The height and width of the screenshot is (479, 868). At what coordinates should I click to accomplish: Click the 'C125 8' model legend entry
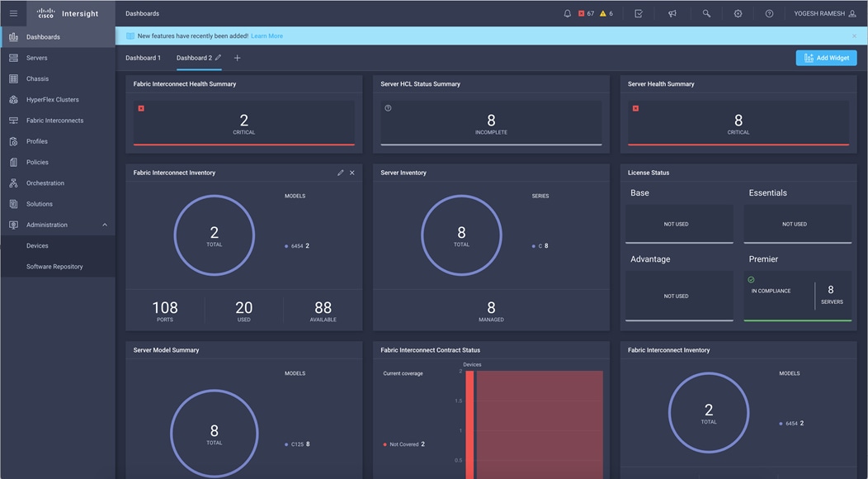298,444
